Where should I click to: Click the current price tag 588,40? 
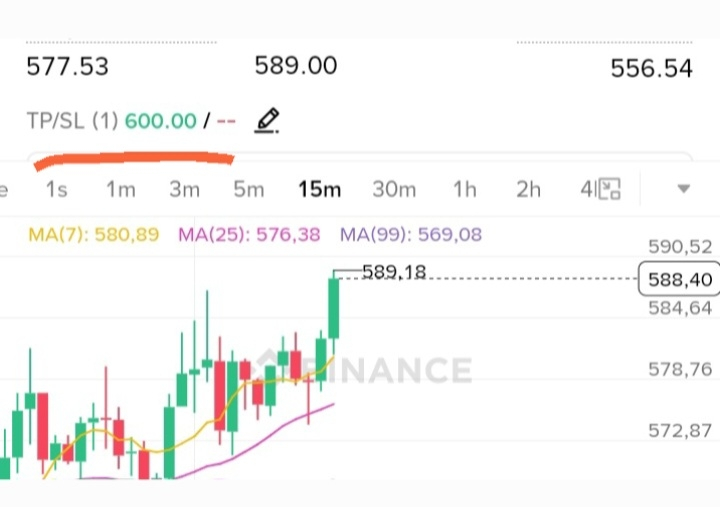coord(680,279)
